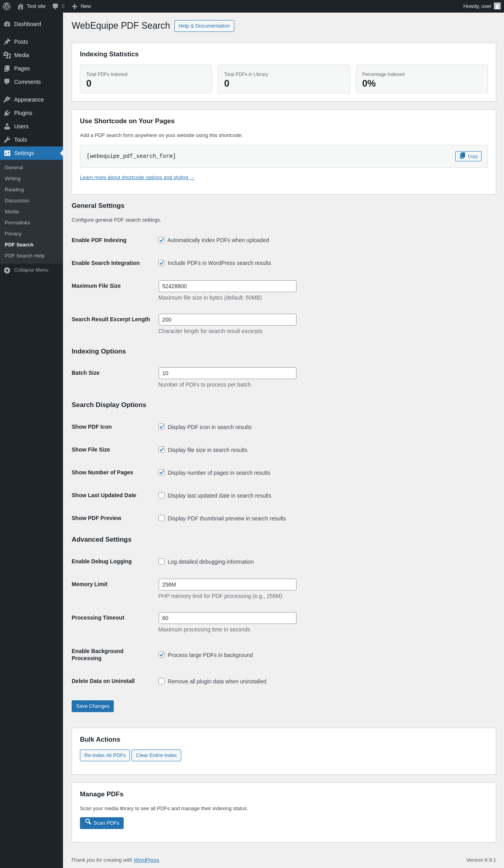Open the Dashboard gauge icon
Screen dimensions: 504x868
click(x=7, y=24)
